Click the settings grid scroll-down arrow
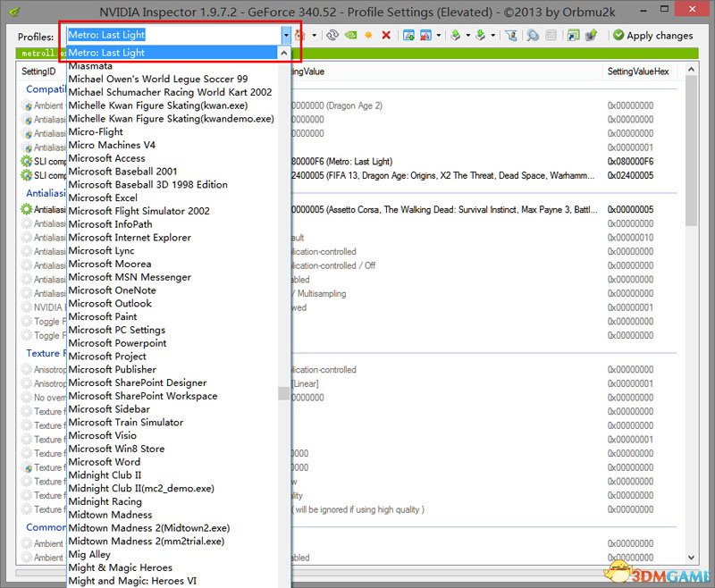Viewport: 715px width, 588px height. [x=691, y=557]
